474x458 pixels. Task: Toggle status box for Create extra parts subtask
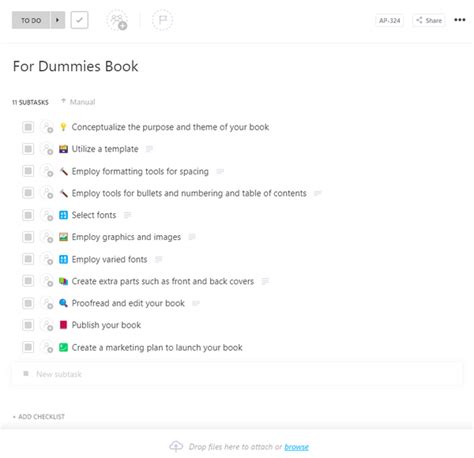[28, 281]
